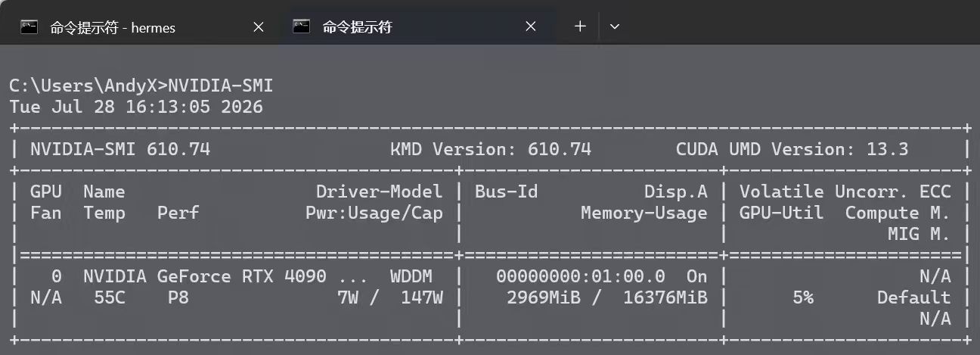Click the bus id 00000000:01:00.0
980x355 pixels.
581,276
